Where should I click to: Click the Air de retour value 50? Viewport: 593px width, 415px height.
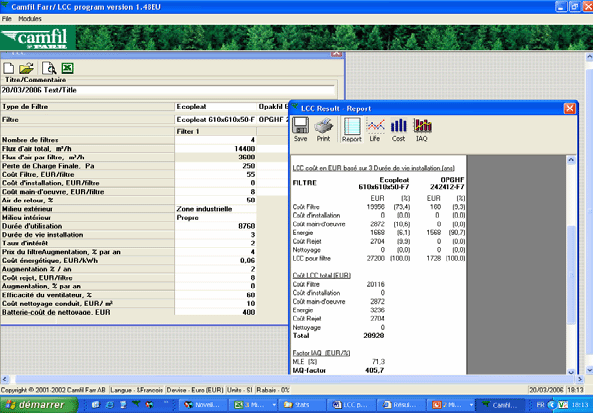[x=216, y=200]
